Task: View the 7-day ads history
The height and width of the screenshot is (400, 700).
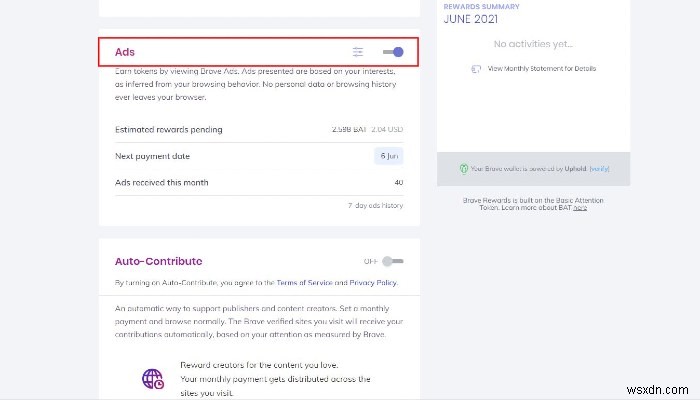Action: tap(375, 205)
